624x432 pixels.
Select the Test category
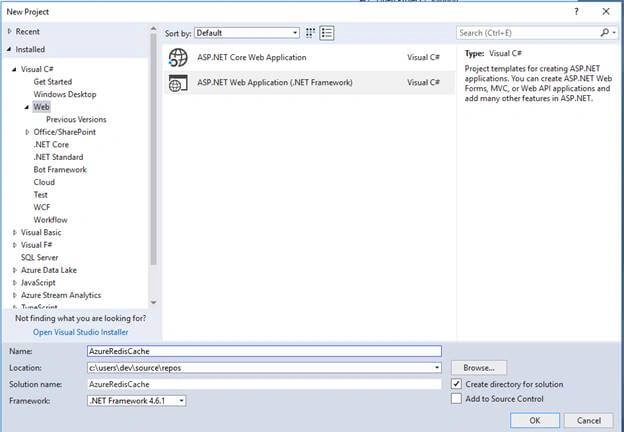(x=41, y=195)
